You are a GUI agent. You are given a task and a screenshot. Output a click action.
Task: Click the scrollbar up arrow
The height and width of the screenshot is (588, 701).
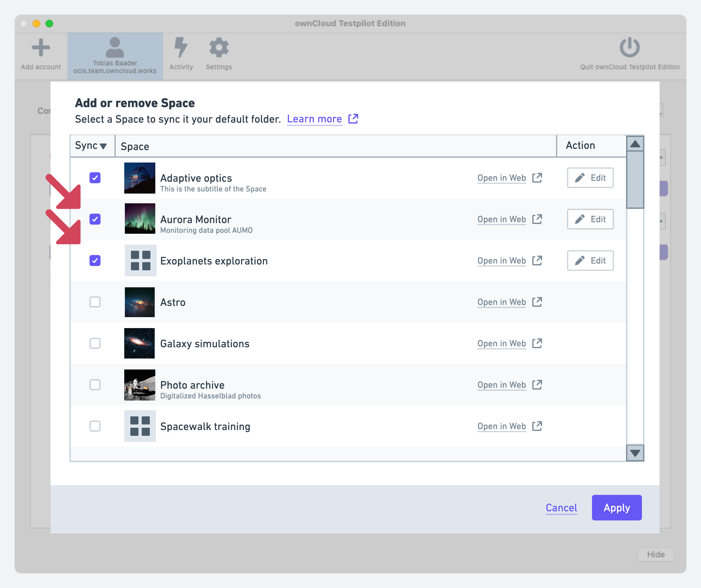point(635,143)
